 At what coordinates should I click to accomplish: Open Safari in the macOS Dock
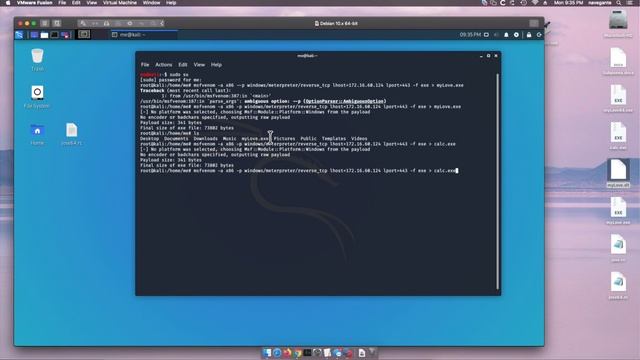[x=277, y=353]
